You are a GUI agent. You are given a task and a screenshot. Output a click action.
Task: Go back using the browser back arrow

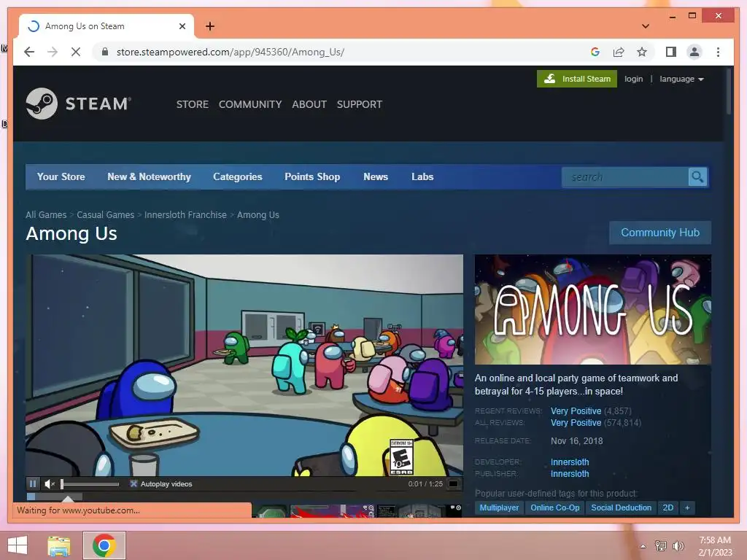(29, 52)
